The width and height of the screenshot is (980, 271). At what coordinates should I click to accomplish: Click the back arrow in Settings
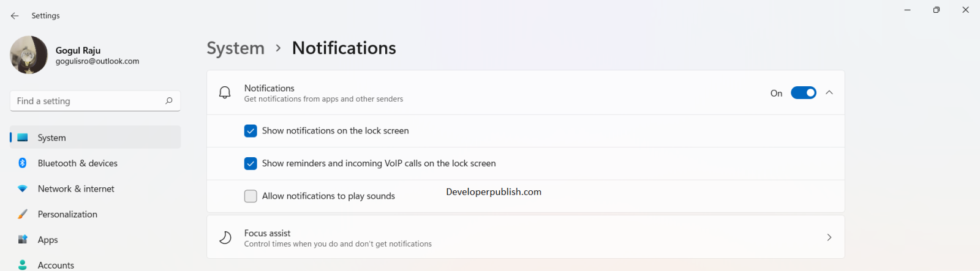(x=15, y=16)
